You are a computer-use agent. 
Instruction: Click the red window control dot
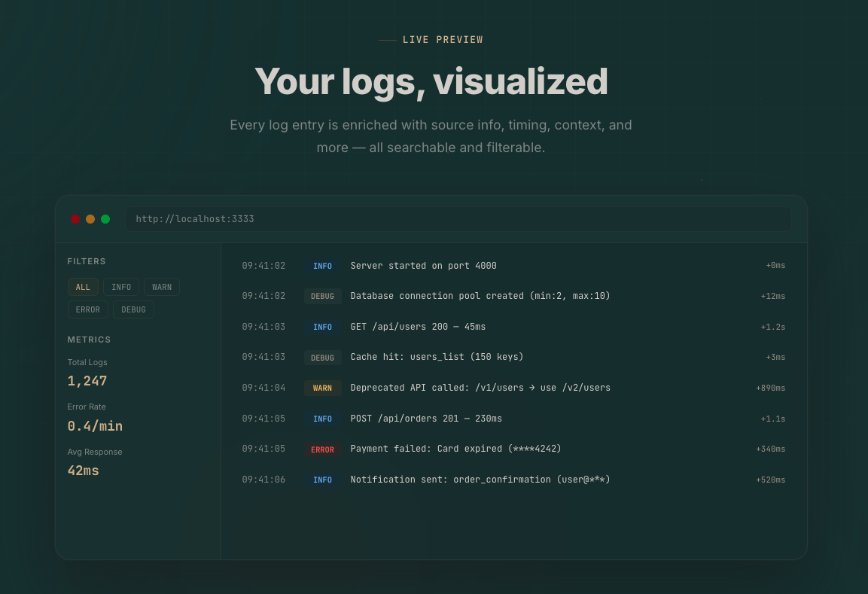tap(75, 219)
